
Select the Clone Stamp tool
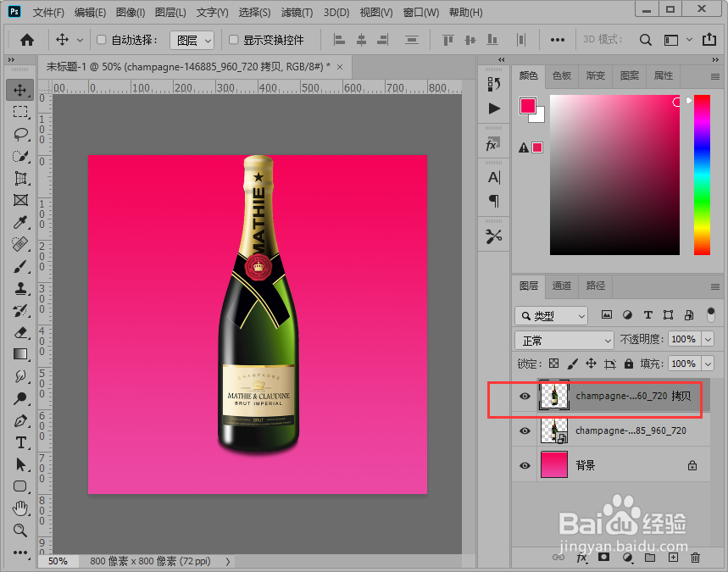click(x=20, y=288)
